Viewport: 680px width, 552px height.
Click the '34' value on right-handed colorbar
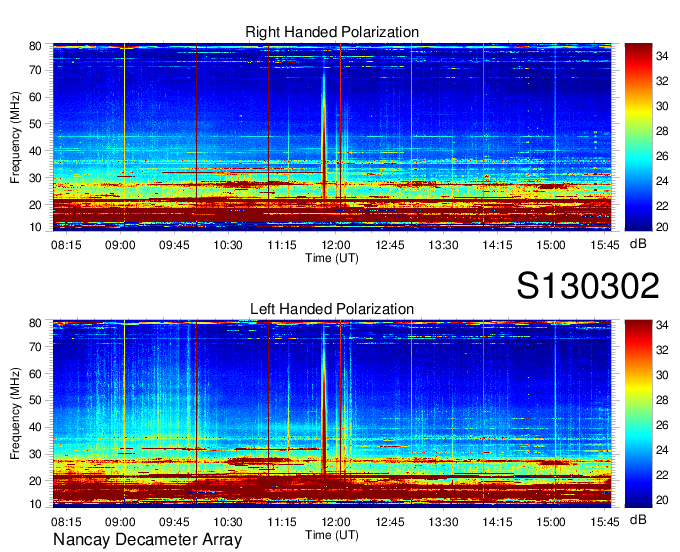pyautogui.click(x=662, y=56)
